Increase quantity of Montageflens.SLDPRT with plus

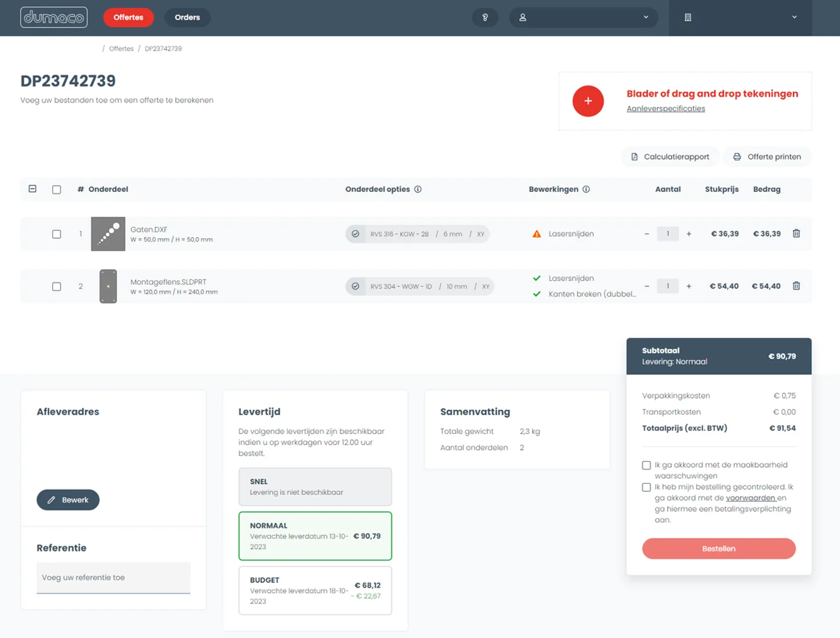[x=689, y=286]
